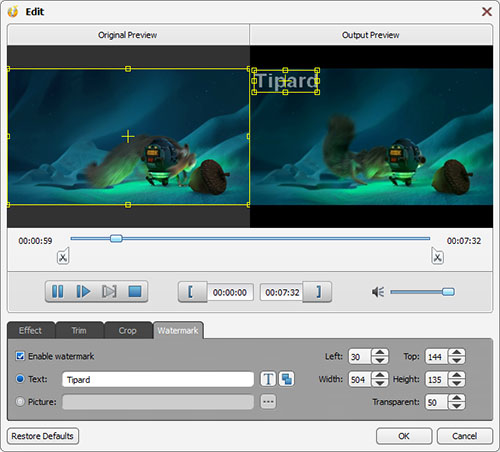Screen dimensions: 500x452
Task: Click the Transparent value field
Action: (x=436, y=402)
